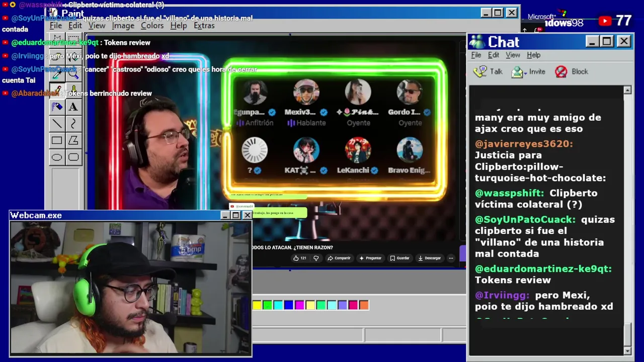644x362 pixels.
Task: Open the Edit menu in Paint
Action: click(x=75, y=26)
